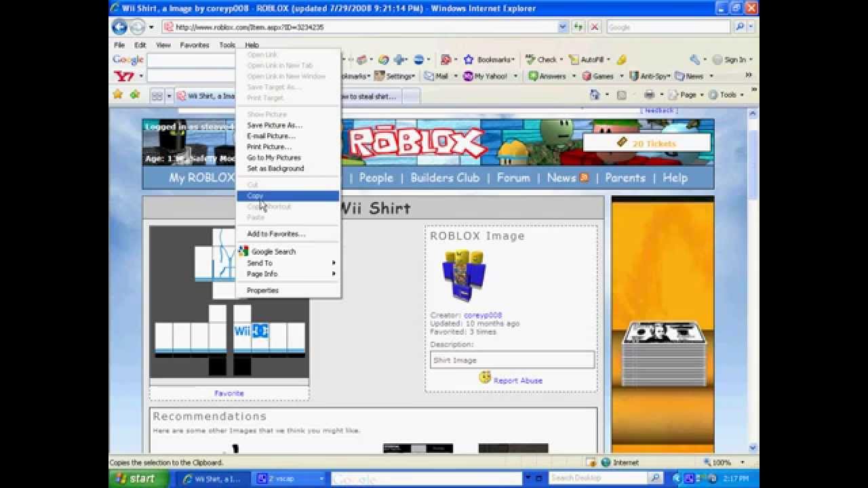Click the Google toolbar AutoFill button

point(589,60)
